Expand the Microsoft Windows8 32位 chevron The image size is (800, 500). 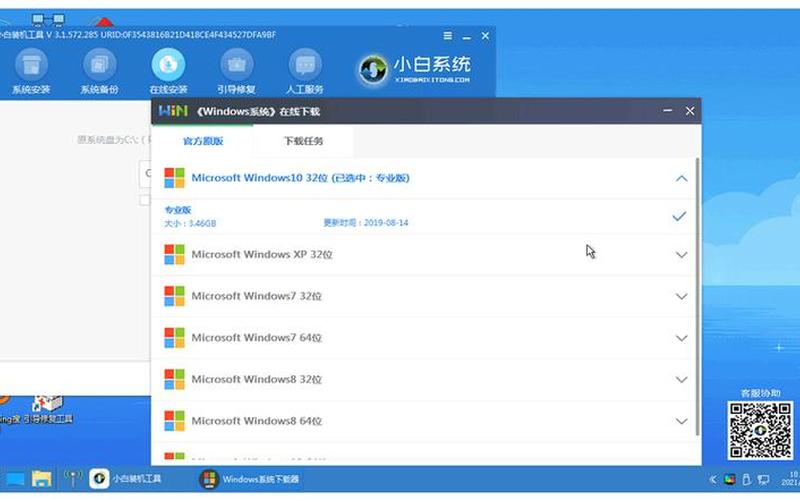click(681, 379)
